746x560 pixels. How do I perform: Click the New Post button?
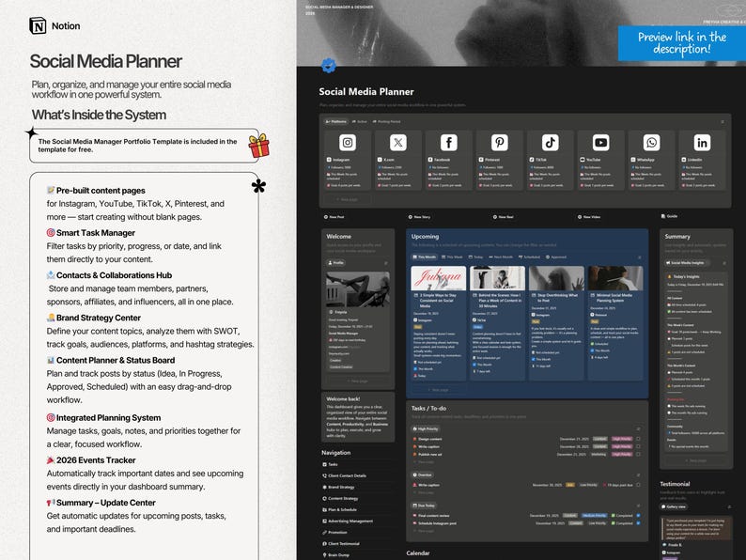(x=334, y=217)
